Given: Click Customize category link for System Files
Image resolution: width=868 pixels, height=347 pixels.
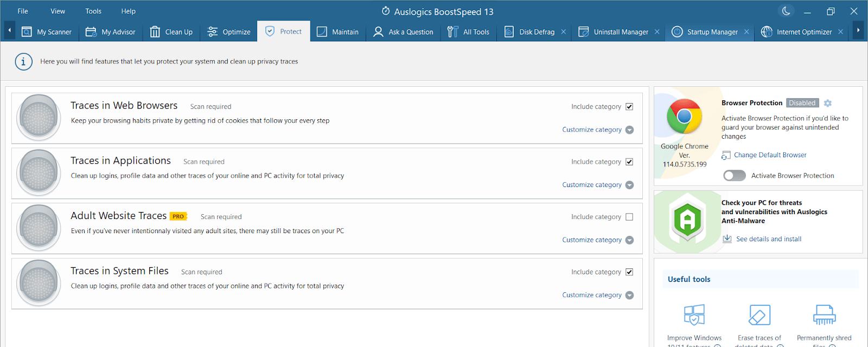Looking at the screenshot, I should [592, 295].
